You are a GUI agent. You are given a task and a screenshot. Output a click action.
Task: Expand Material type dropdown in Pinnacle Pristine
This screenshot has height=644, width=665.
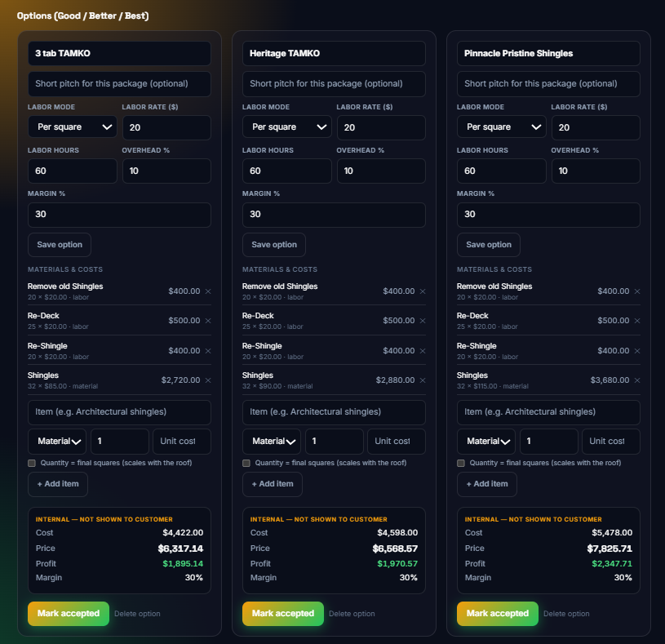pyautogui.click(x=486, y=442)
